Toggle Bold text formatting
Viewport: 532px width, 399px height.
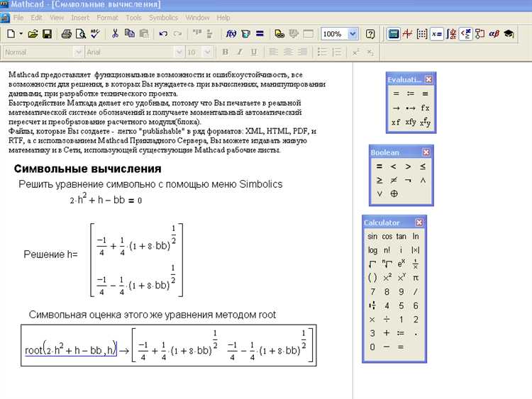coord(226,52)
